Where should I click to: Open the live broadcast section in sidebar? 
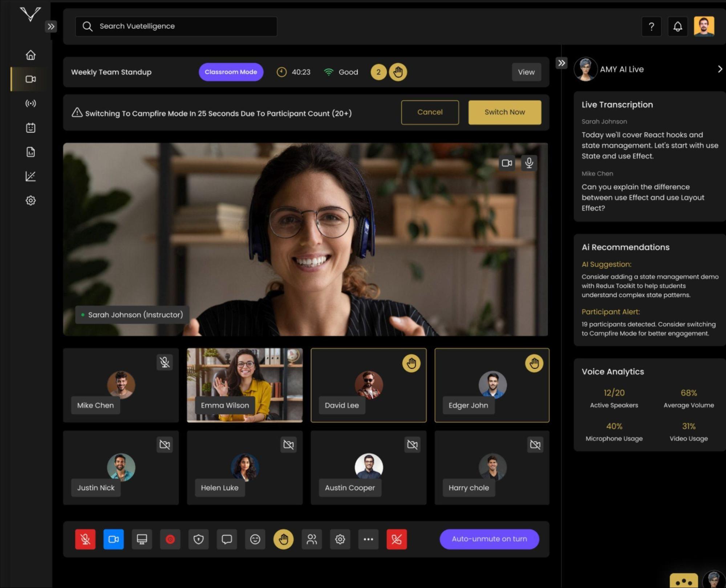click(x=31, y=103)
